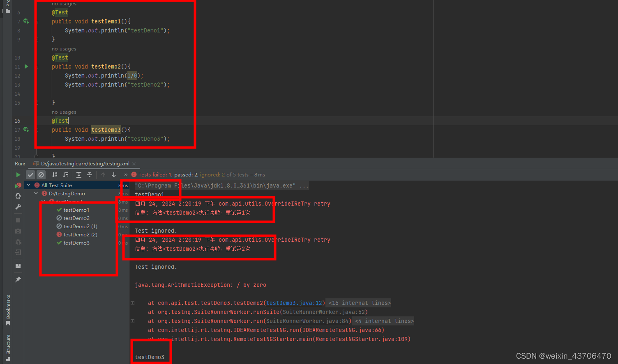Go to next failed test arrow

(114, 175)
